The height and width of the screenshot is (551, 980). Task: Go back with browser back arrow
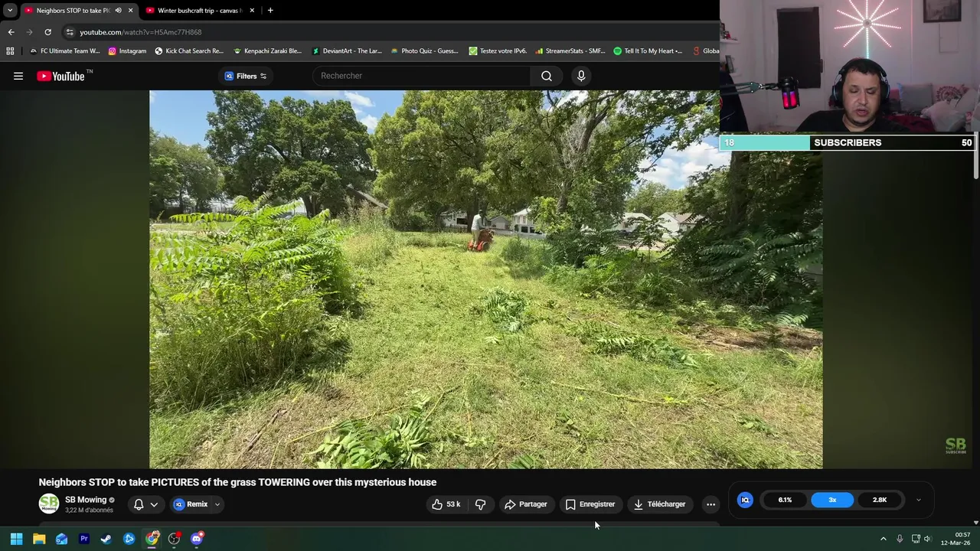point(11,32)
